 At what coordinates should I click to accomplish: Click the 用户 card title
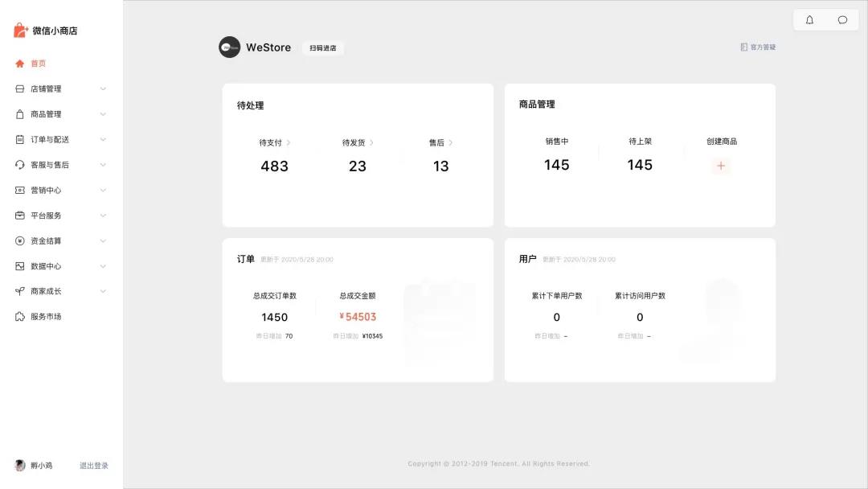(x=527, y=259)
